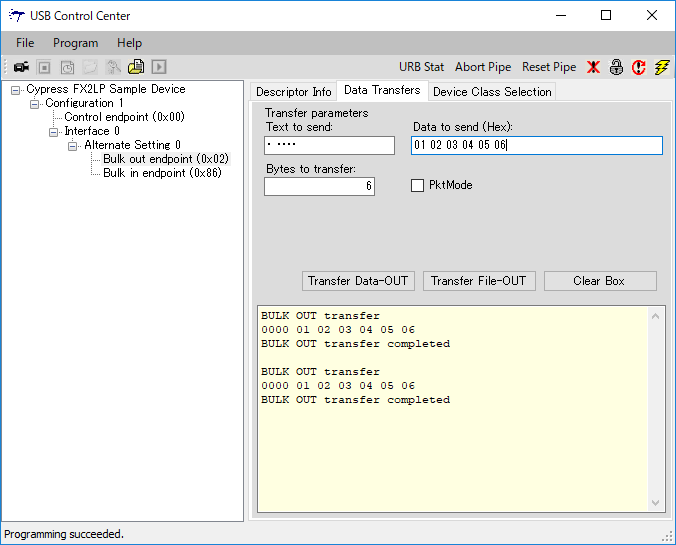Open the File menu

pyautogui.click(x=25, y=43)
